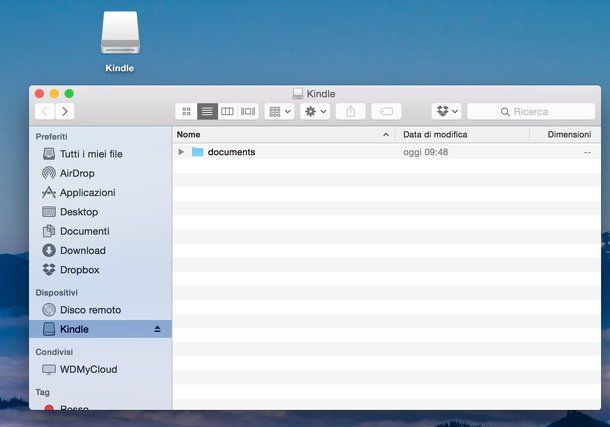The height and width of the screenshot is (427, 610).
Task: Open AirDrop in the sidebar
Action: (x=100, y=173)
